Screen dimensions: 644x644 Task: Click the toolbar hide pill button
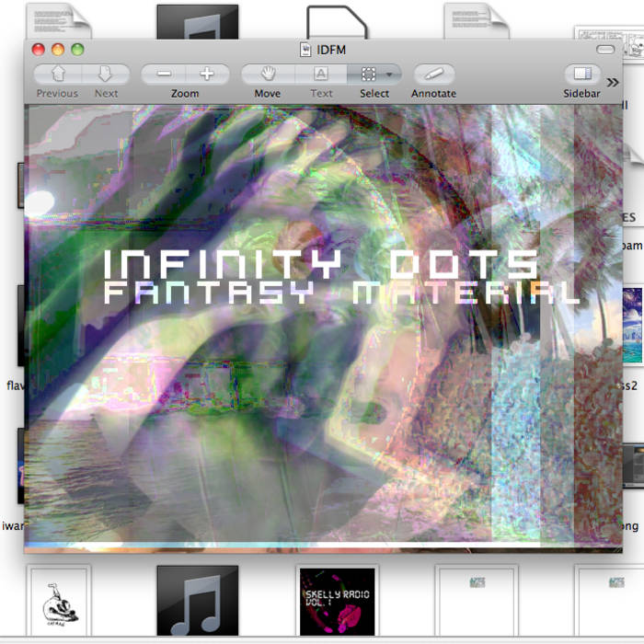[604, 50]
